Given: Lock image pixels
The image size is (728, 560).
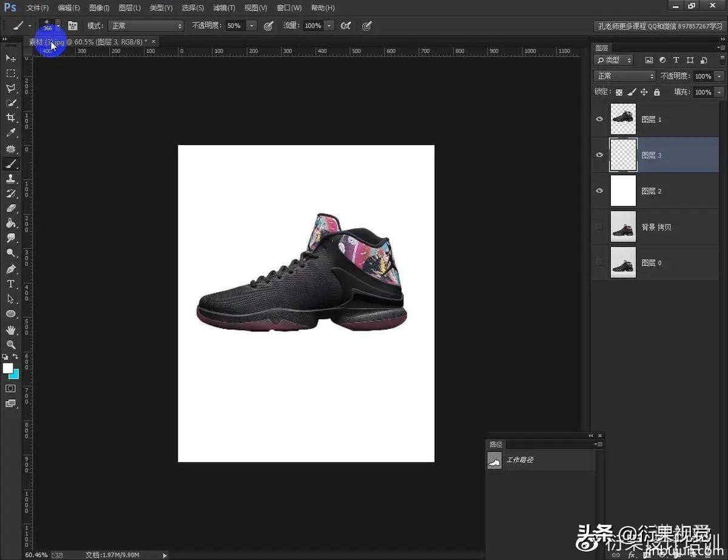Looking at the screenshot, I should click(632, 92).
